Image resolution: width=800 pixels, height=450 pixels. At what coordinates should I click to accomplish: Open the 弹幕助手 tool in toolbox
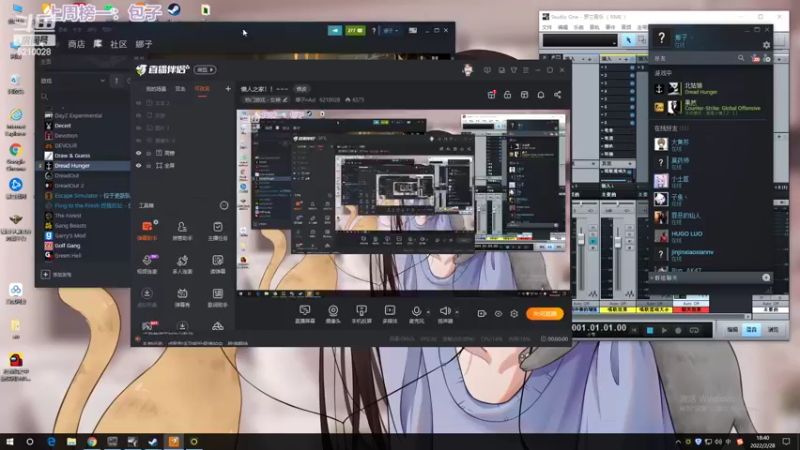click(147, 230)
